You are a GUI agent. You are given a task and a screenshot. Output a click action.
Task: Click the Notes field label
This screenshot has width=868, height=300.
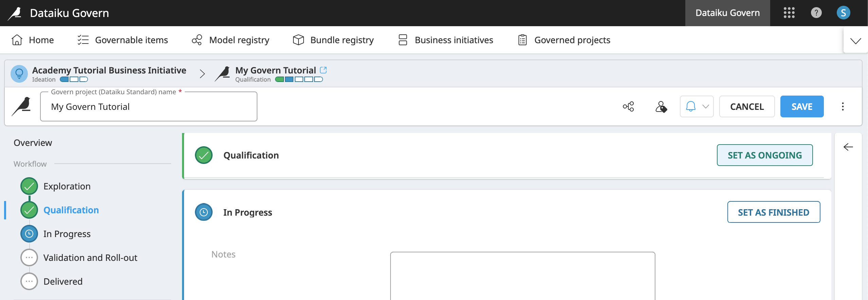223,254
